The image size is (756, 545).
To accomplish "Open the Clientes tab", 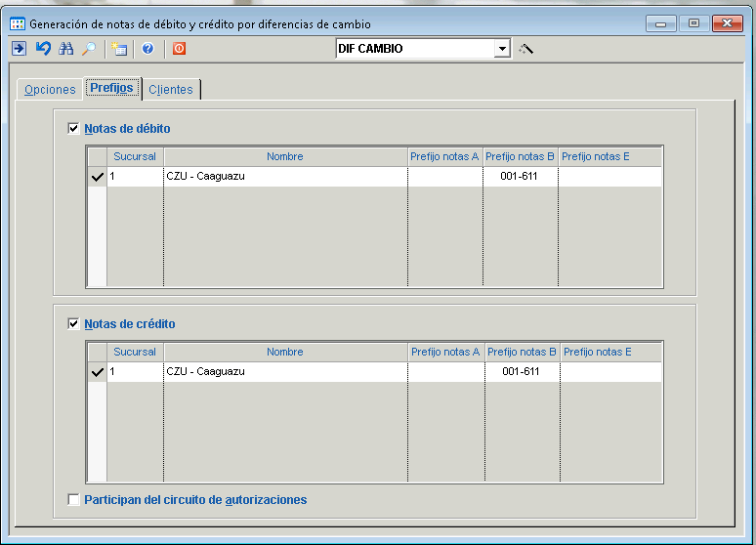I will 171,90.
